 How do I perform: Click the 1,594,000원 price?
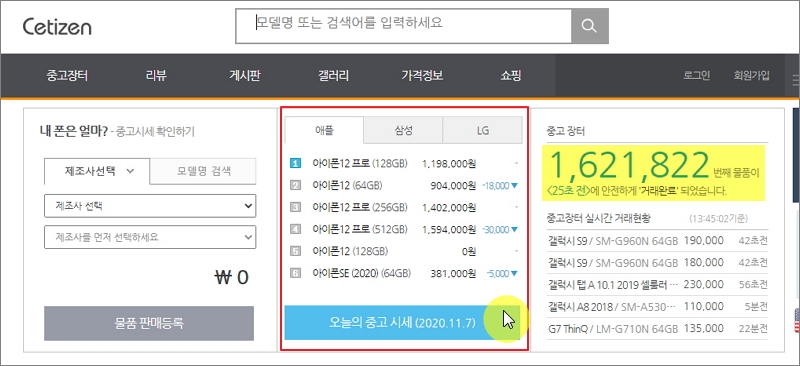pyautogui.click(x=449, y=230)
